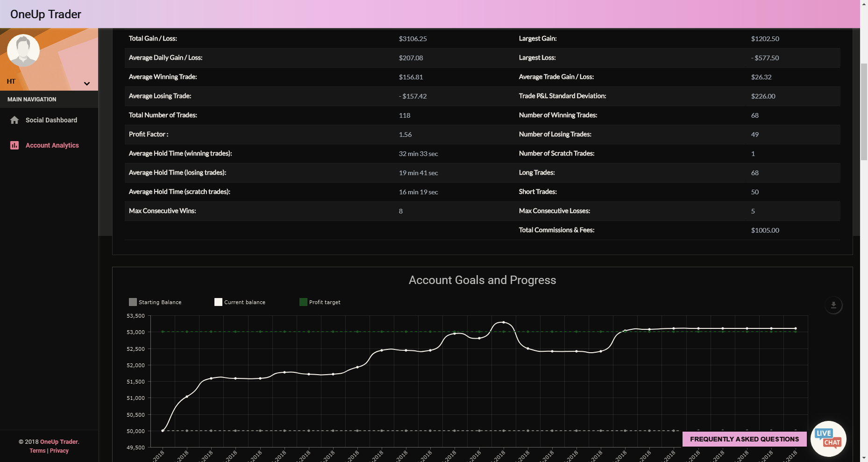Open the Social Dashboard home icon
The image size is (868, 462).
click(14, 120)
